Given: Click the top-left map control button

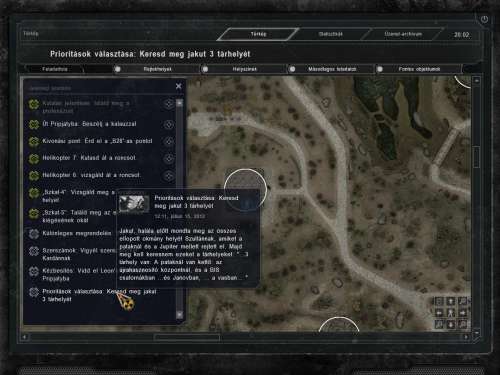Looking at the screenshot, I should [x=439, y=302].
